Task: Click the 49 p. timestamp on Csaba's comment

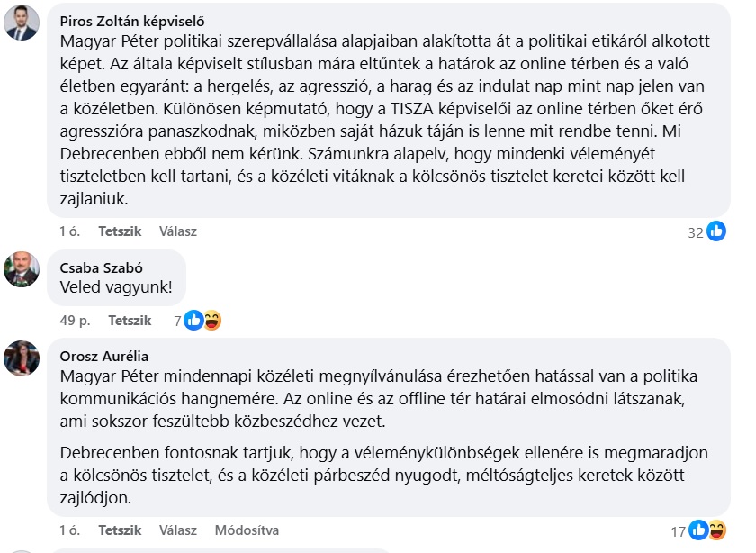Action: pos(74,321)
